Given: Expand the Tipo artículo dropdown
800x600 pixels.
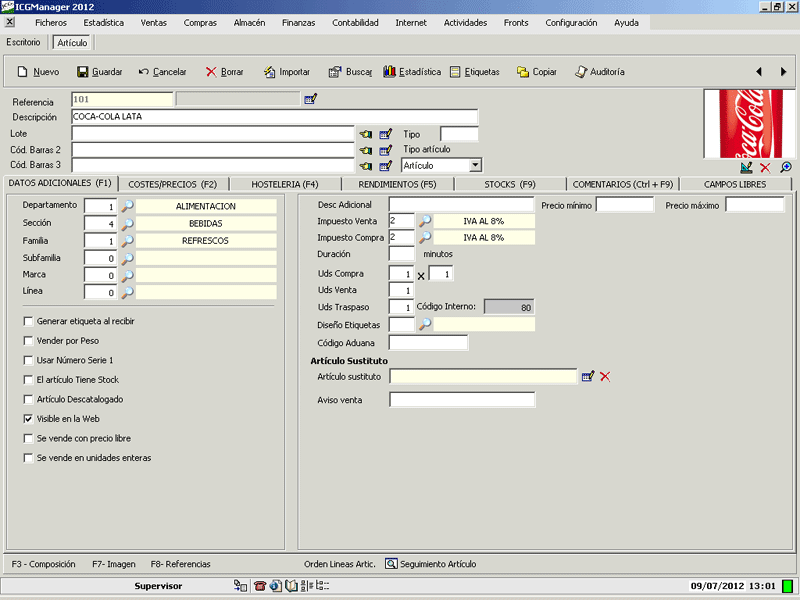Looking at the screenshot, I should 475,165.
